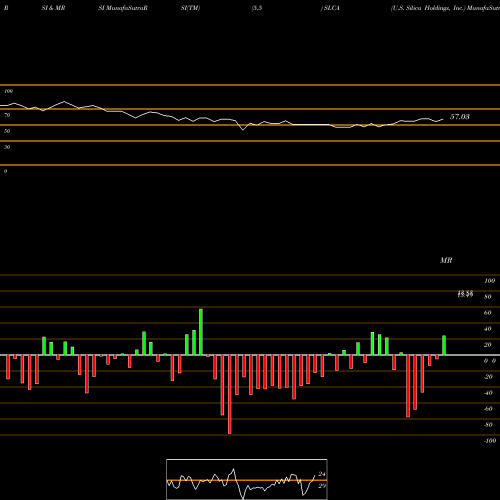Click the -60 label on MR axis
The image size is (500, 500).
pyautogui.click(x=488, y=409)
